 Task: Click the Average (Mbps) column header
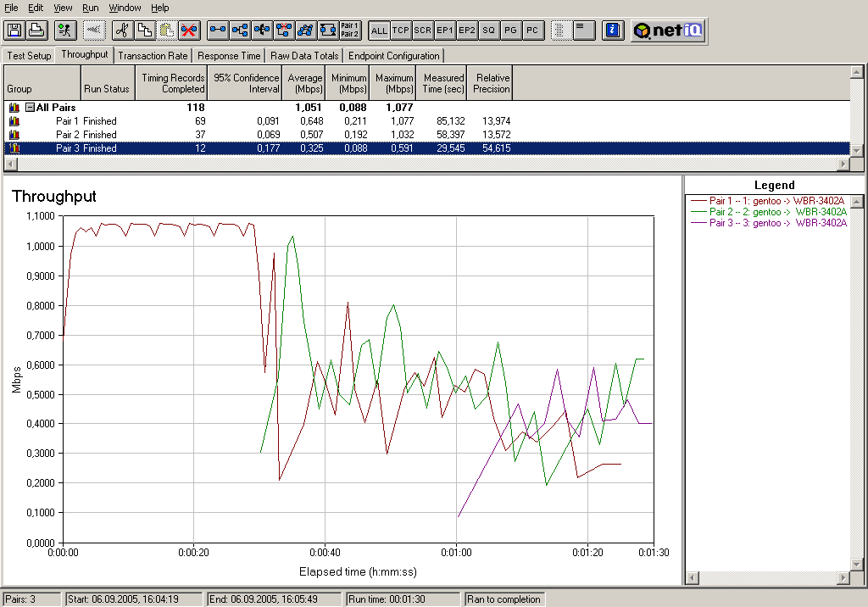pyautogui.click(x=304, y=83)
